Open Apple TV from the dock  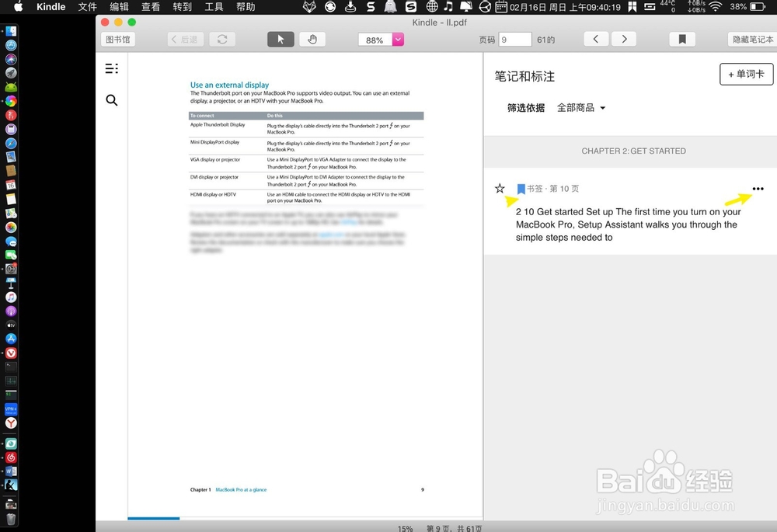click(11, 325)
